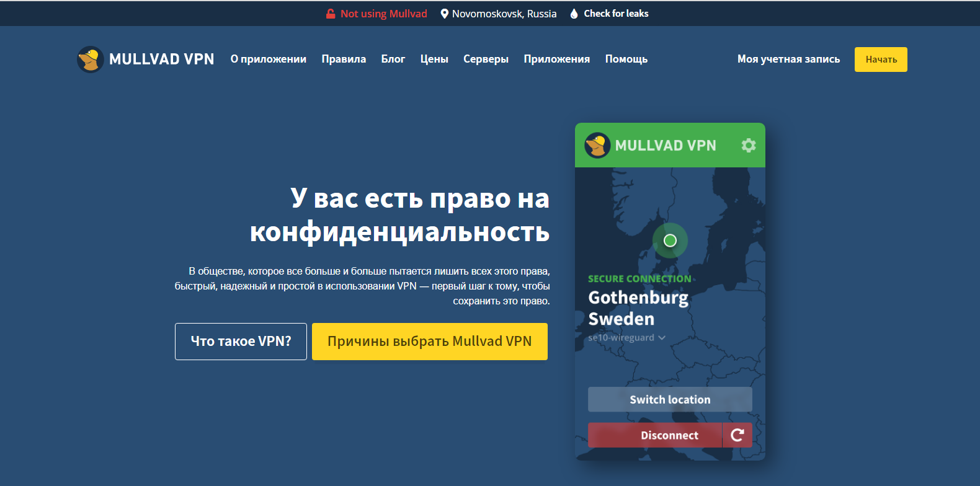This screenshot has height=486, width=980.
Task: Click the water drop leak icon
Action: pos(574,14)
